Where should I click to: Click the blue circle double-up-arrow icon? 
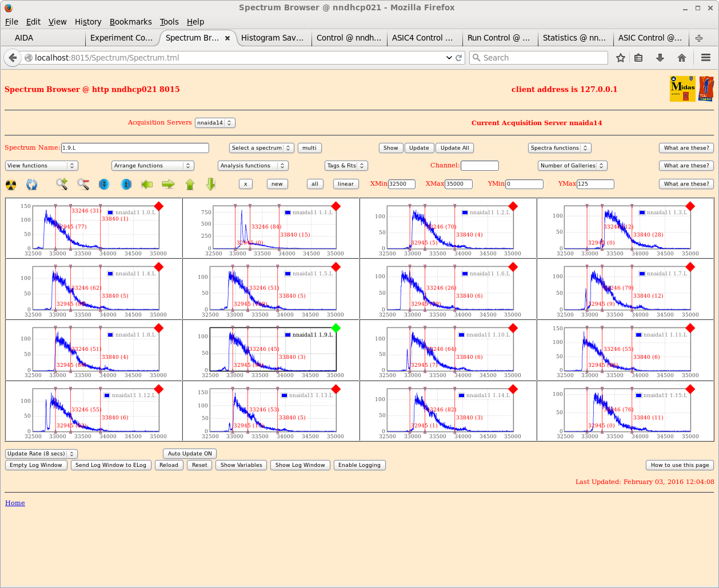point(126,184)
